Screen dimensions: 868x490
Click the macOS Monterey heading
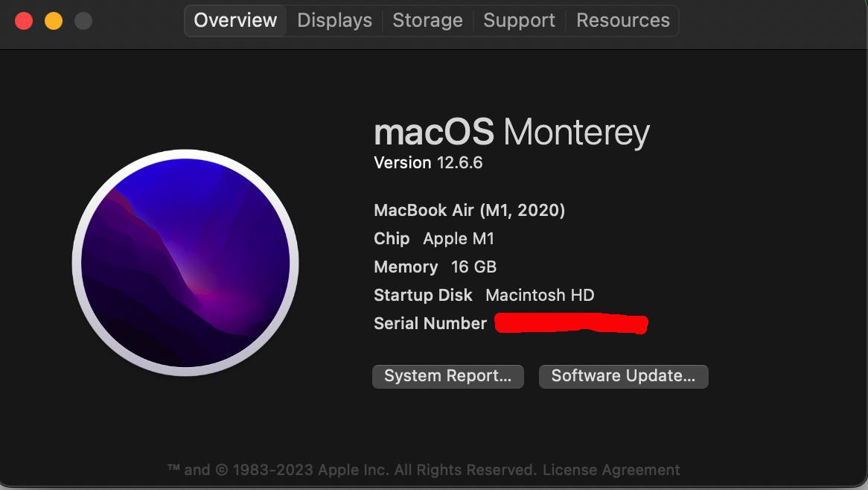511,133
